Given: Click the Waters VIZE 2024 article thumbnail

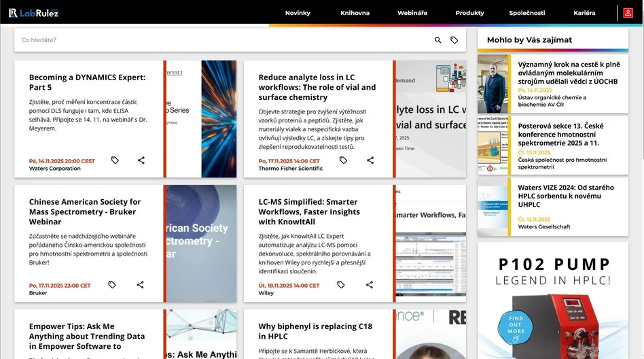Looking at the screenshot, I should click(x=493, y=207).
